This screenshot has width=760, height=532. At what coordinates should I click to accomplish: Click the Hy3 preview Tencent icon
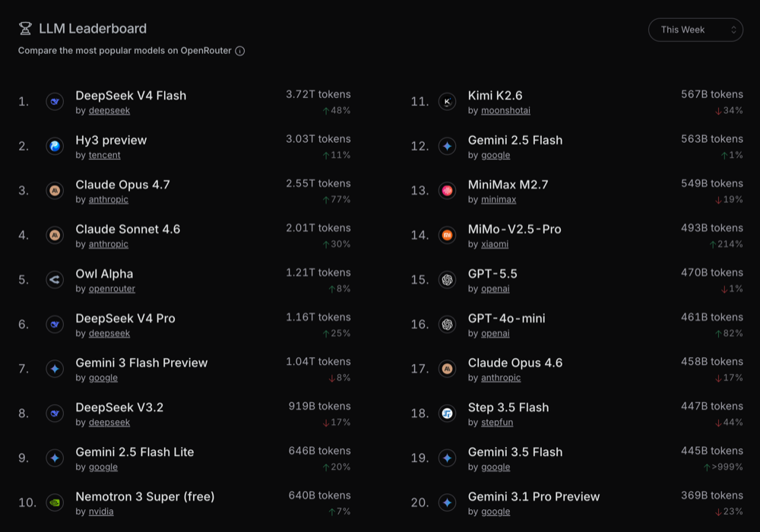[x=55, y=146]
